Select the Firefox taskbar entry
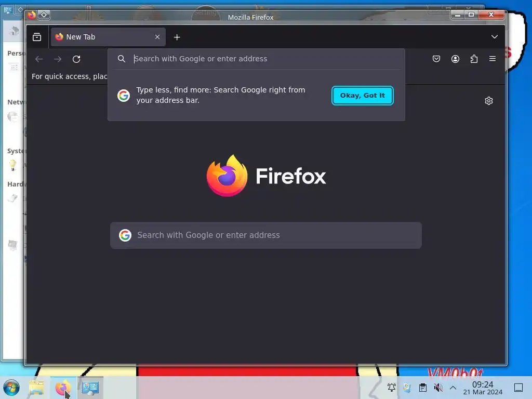This screenshot has height=399, width=532. (x=63, y=388)
